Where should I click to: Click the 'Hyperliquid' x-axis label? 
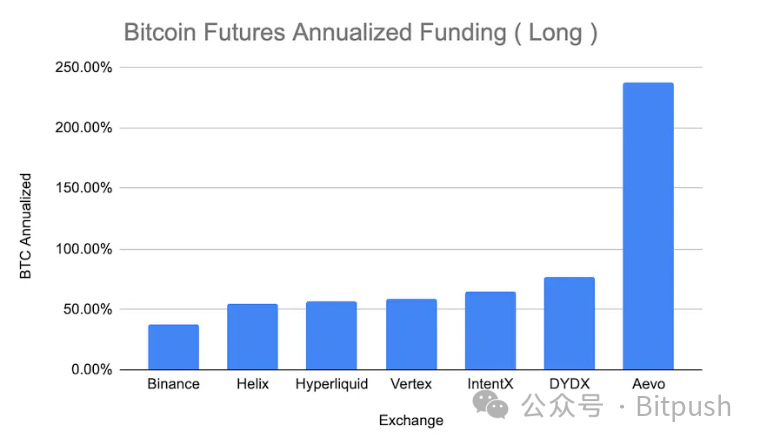coord(331,384)
